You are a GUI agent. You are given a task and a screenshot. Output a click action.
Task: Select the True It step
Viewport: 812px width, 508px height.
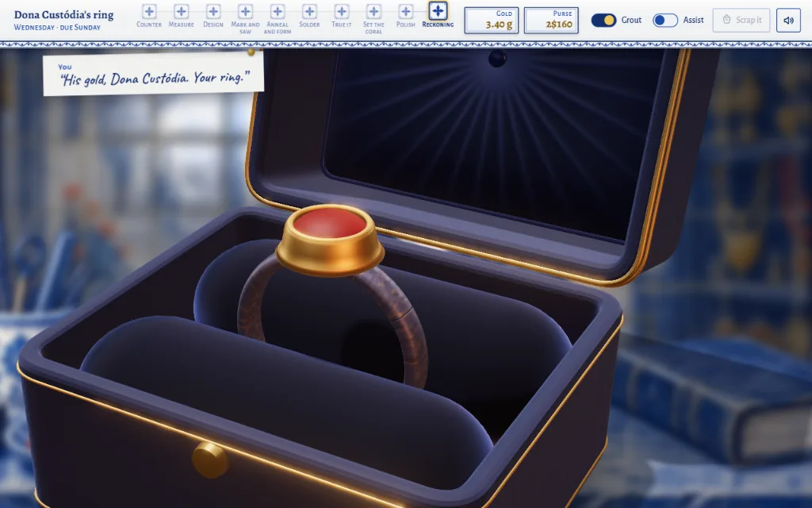click(342, 16)
